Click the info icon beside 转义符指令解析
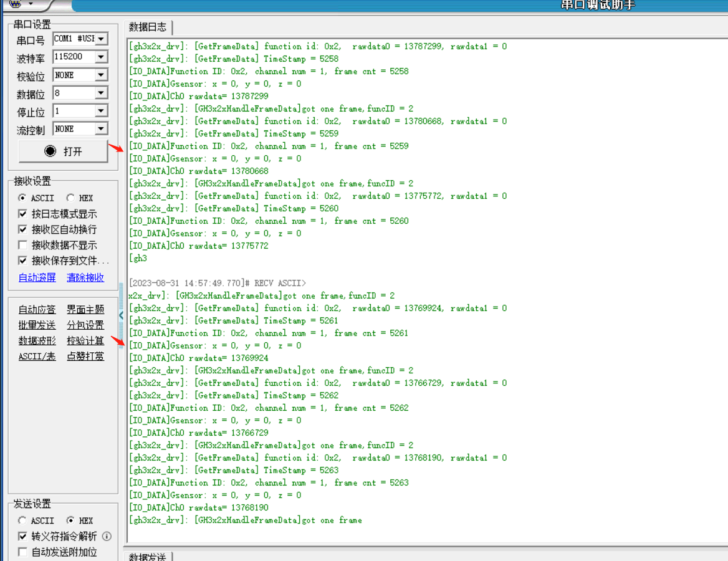The image size is (728, 561). click(107, 536)
